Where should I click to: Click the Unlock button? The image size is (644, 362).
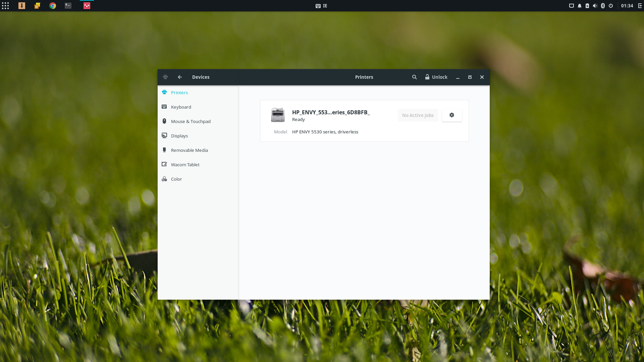coord(436,77)
